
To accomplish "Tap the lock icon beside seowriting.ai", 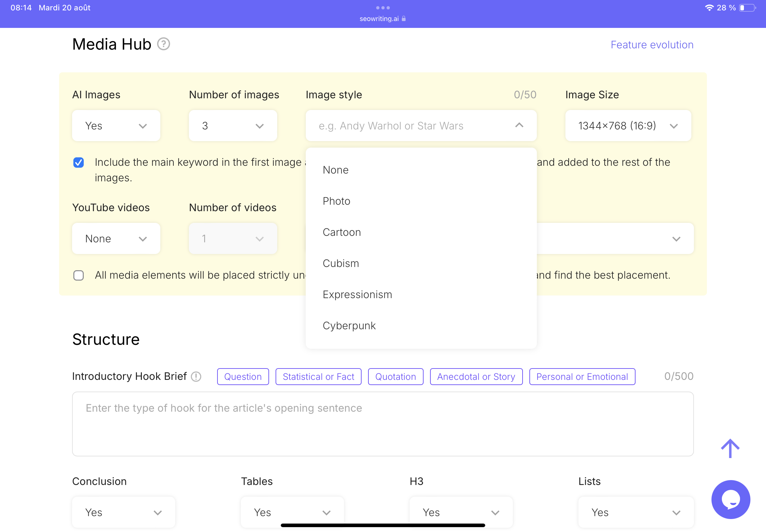I will point(403,19).
